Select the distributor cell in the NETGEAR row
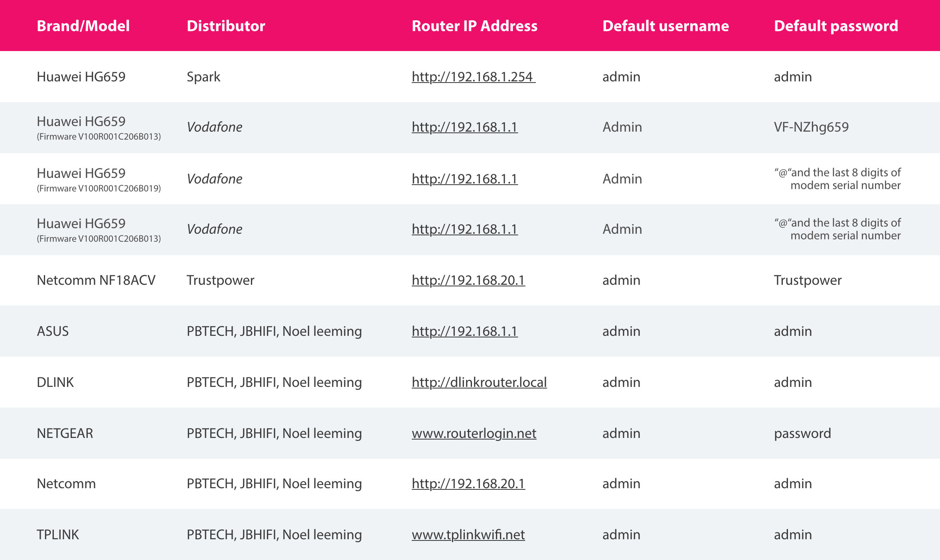940x560 pixels. click(x=274, y=433)
